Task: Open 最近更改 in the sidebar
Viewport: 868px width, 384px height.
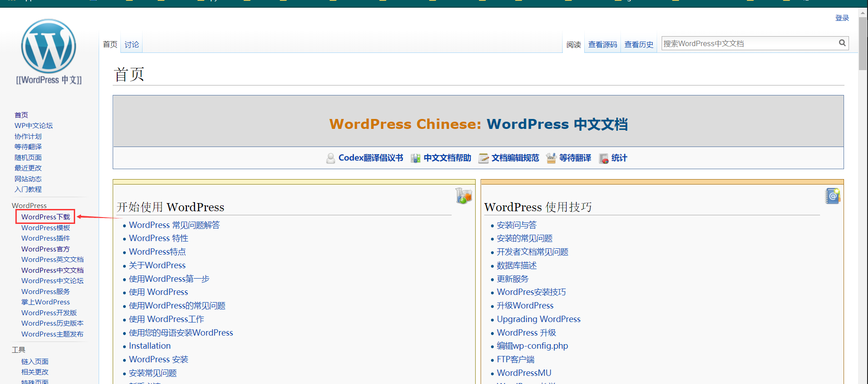Action: coord(28,168)
